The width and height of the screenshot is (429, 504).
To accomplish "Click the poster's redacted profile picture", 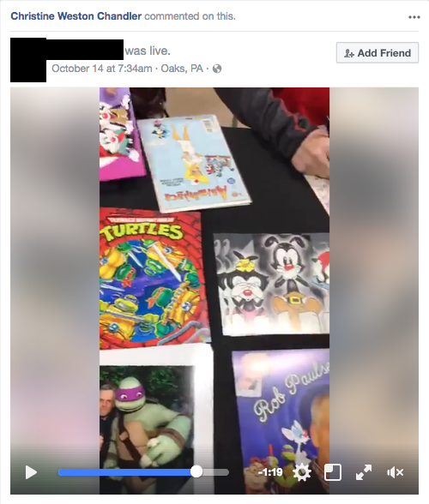I will click(x=28, y=60).
